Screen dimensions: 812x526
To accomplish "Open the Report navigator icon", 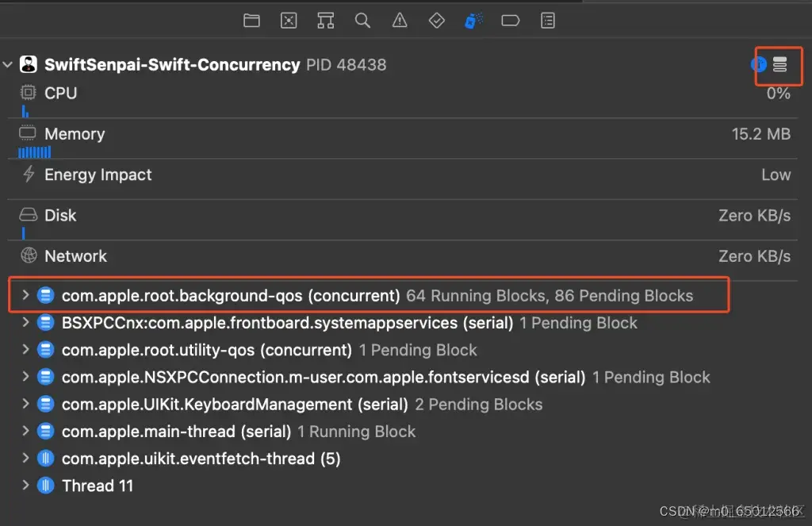I will 548,21.
